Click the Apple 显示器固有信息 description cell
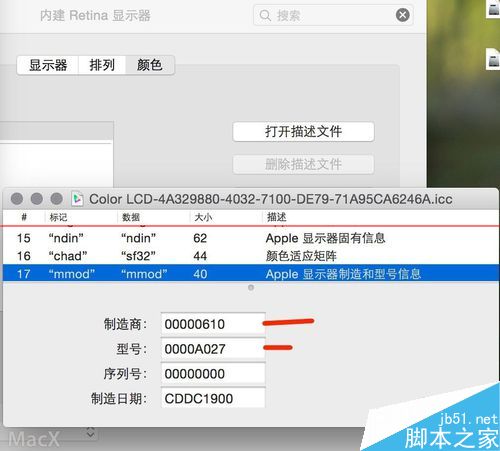500x451 pixels. click(325, 238)
